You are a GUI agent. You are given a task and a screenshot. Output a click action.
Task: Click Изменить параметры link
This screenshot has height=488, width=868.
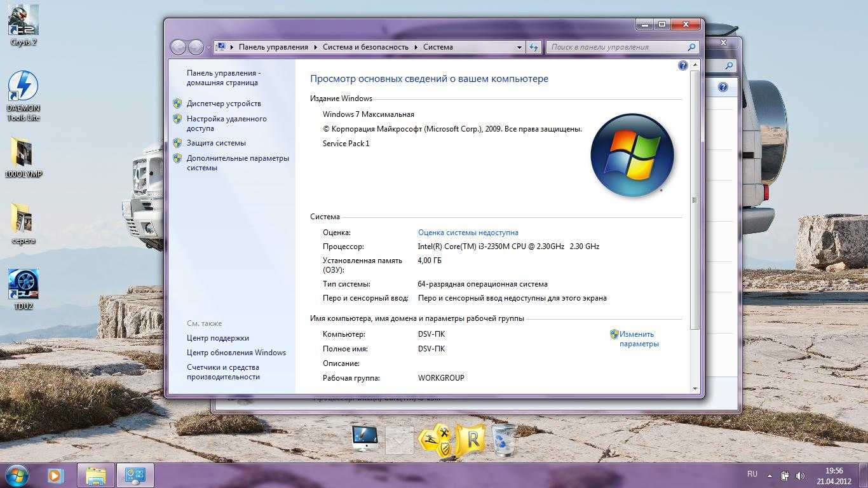click(x=639, y=339)
